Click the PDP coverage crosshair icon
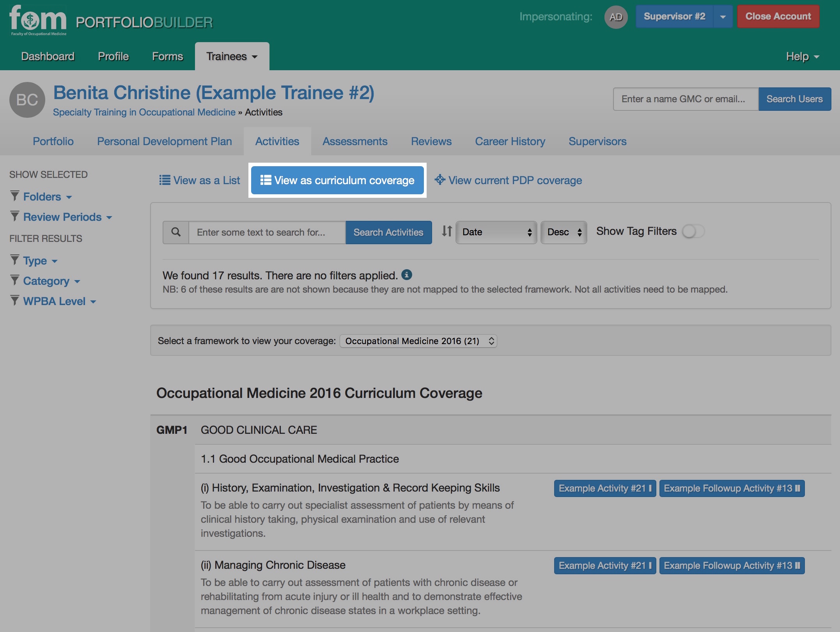Image resolution: width=840 pixels, height=632 pixels. (x=440, y=179)
